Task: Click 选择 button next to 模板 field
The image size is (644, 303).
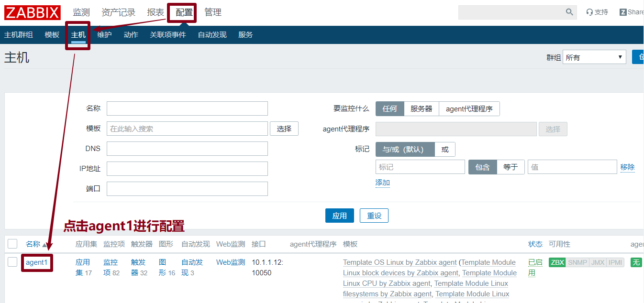Action: point(284,129)
